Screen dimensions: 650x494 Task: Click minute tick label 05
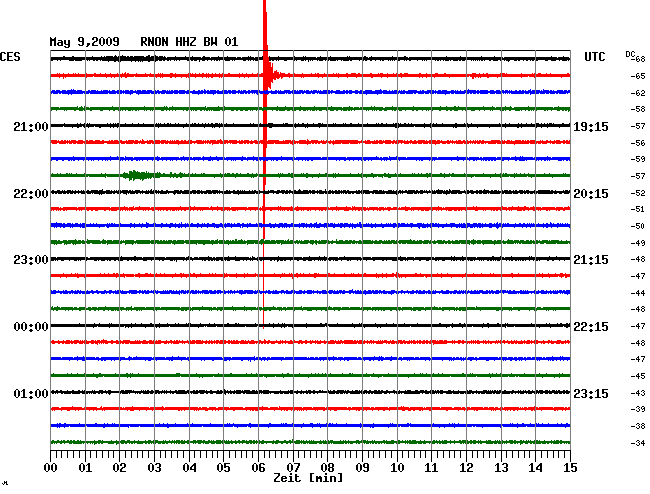(x=223, y=468)
